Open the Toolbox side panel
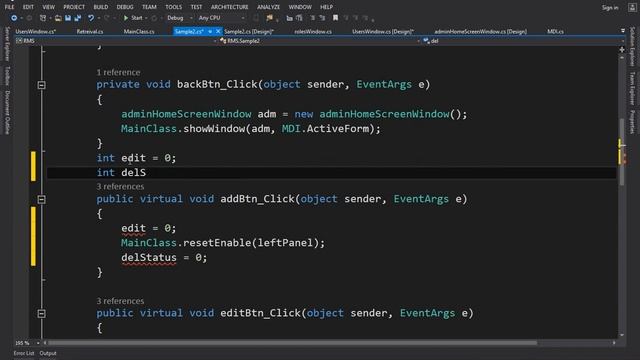The image size is (640, 360). [7, 76]
